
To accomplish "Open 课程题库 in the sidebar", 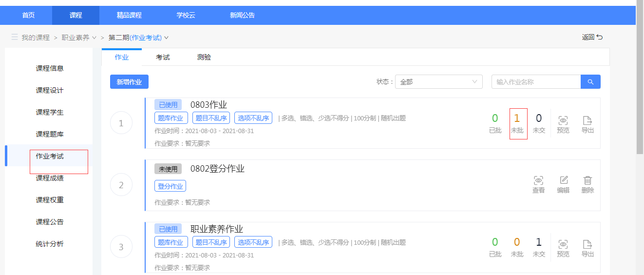I will [x=50, y=134].
